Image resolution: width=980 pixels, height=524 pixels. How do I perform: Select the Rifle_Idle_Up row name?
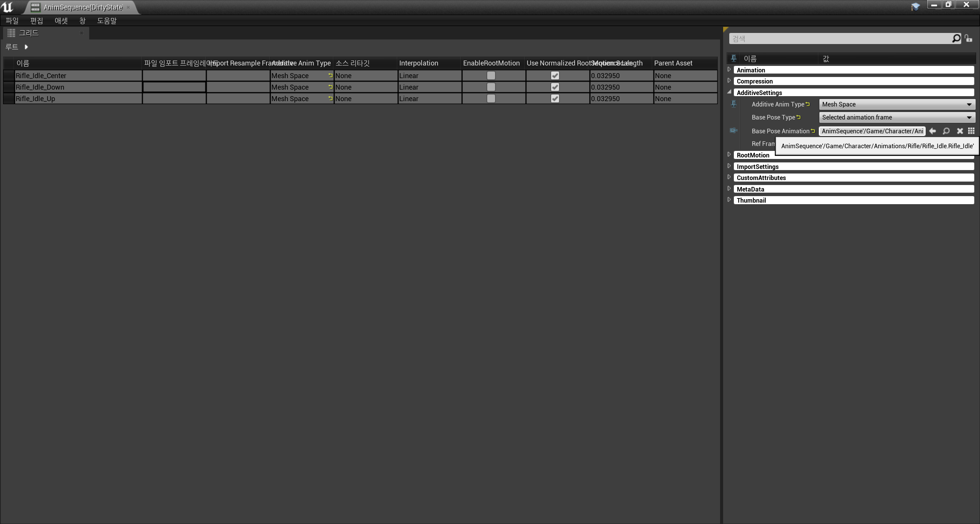[35, 99]
